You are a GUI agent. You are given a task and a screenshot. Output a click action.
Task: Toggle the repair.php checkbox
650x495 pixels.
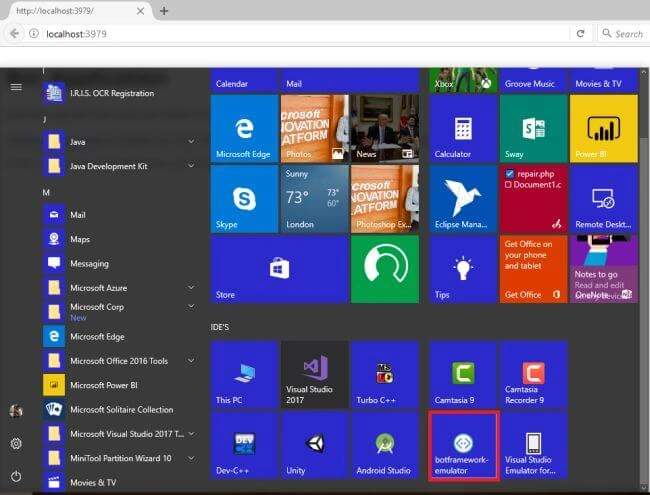[x=509, y=174]
